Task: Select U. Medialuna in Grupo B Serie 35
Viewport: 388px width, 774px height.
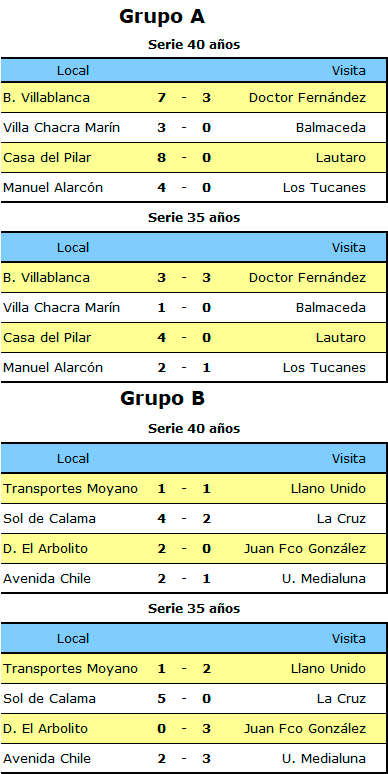Action: point(324,758)
